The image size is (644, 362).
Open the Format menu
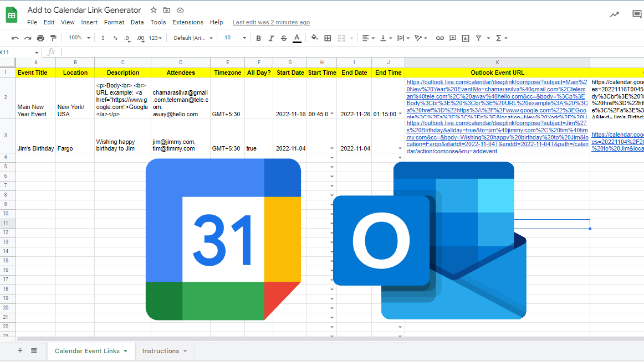tap(114, 22)
